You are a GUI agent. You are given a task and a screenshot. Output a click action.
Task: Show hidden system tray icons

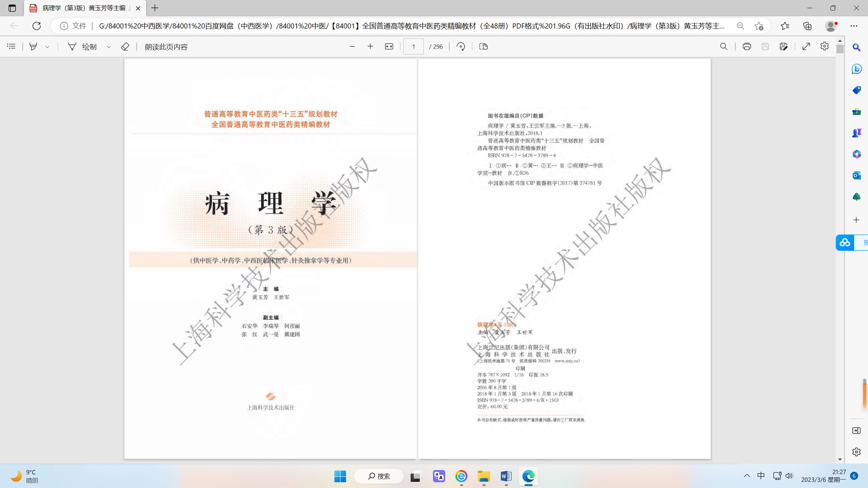pos(747,476)
